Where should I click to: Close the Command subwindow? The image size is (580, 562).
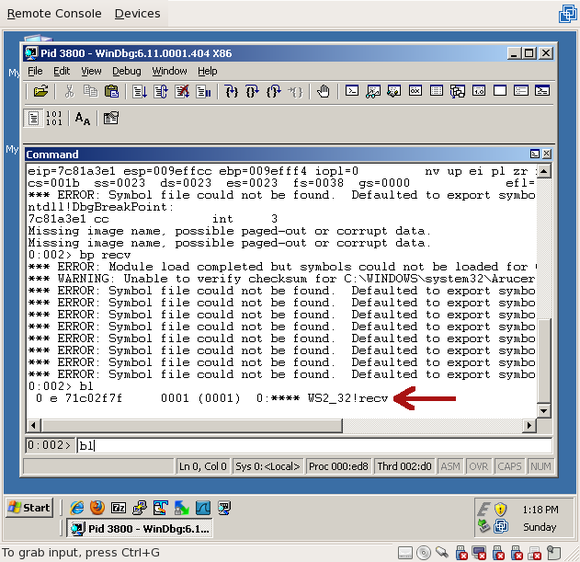[x=546, y=154]
